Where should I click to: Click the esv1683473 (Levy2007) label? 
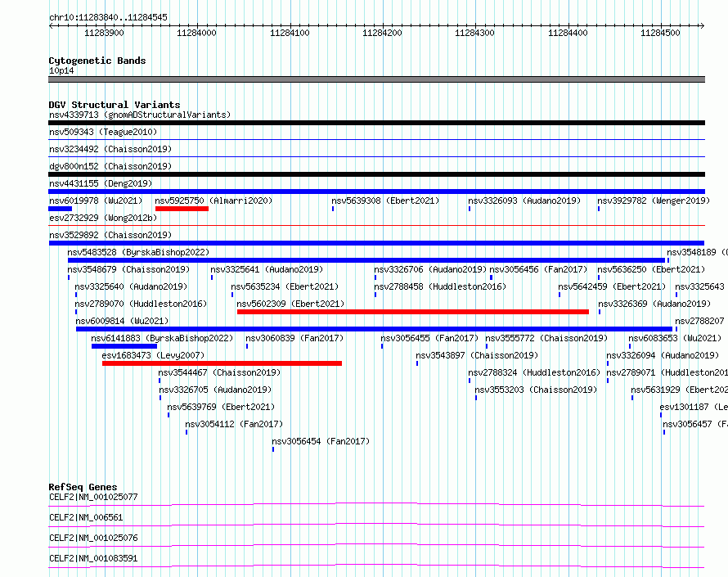pos(153,355)
